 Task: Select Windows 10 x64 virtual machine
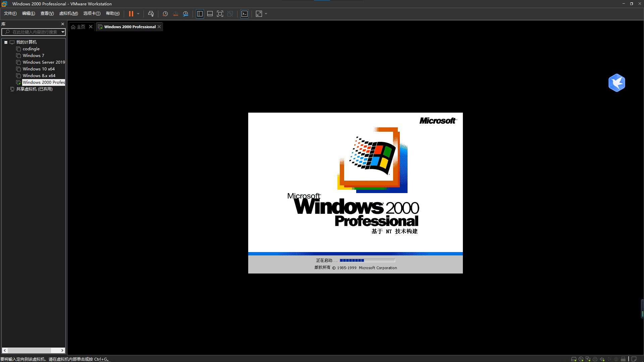click(39, 69)
